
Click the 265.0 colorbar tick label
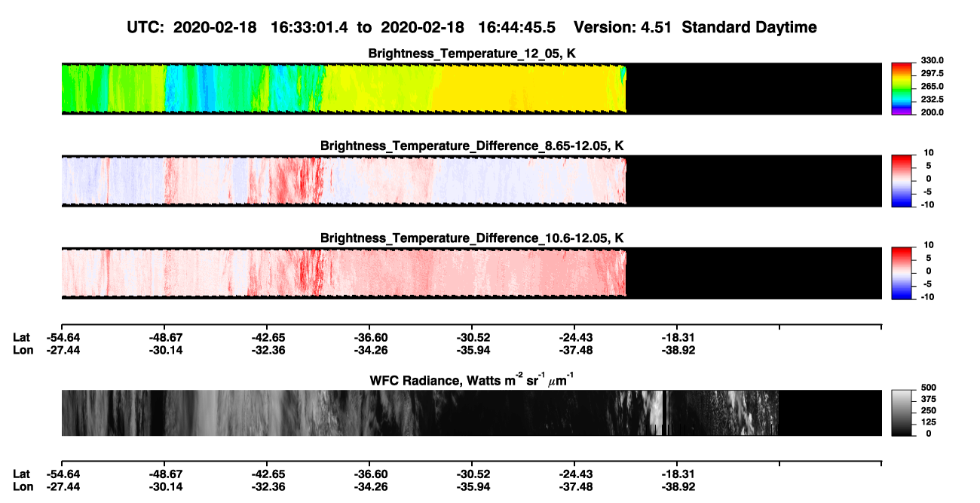pyautogui.click(x=932, y=87)
